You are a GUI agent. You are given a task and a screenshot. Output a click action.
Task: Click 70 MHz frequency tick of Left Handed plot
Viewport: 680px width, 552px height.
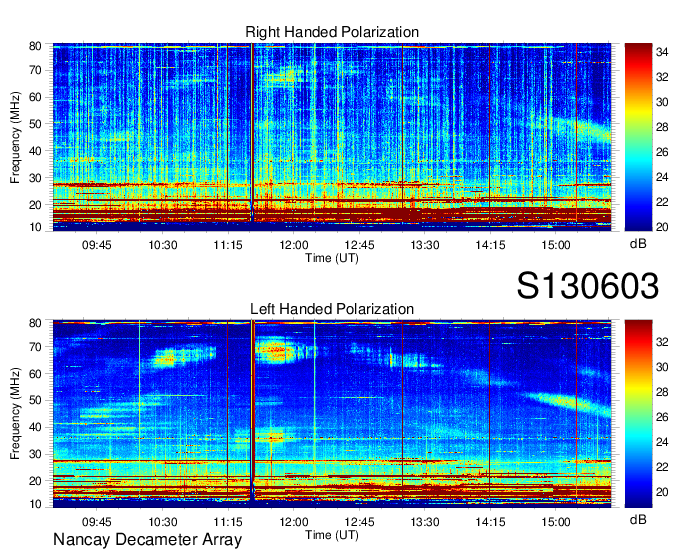click(x=35, y=347)
